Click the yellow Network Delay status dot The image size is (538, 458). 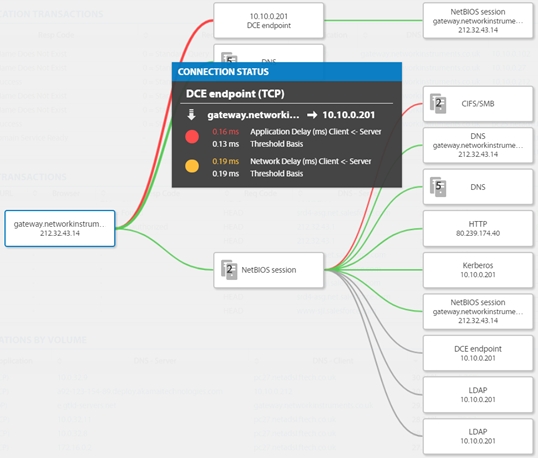(192, 166)
